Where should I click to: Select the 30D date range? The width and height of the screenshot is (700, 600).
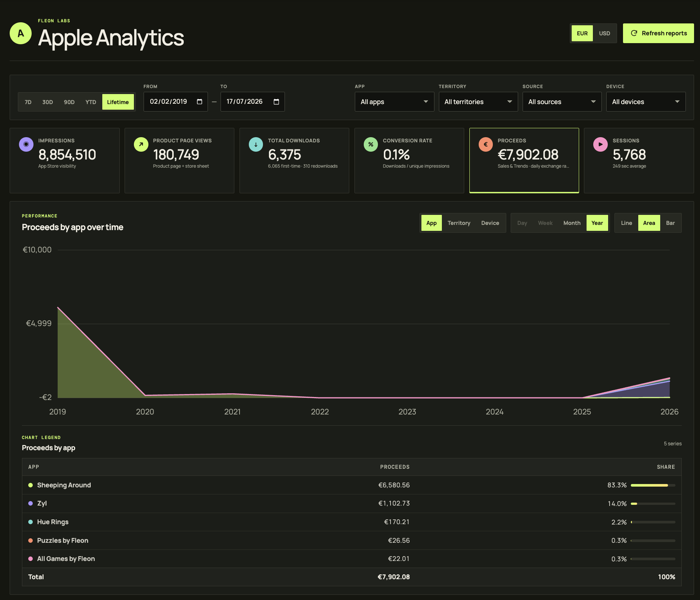point(48,102)
